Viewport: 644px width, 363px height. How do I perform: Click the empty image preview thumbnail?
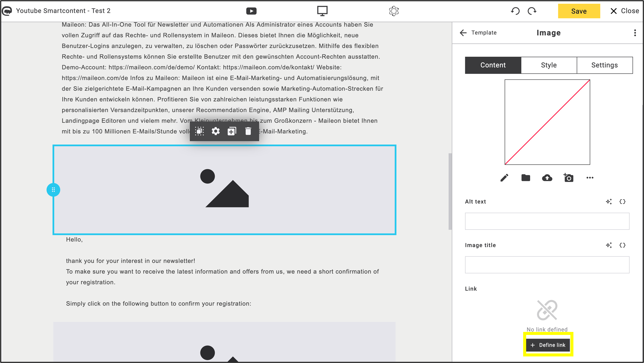(547, 122)
